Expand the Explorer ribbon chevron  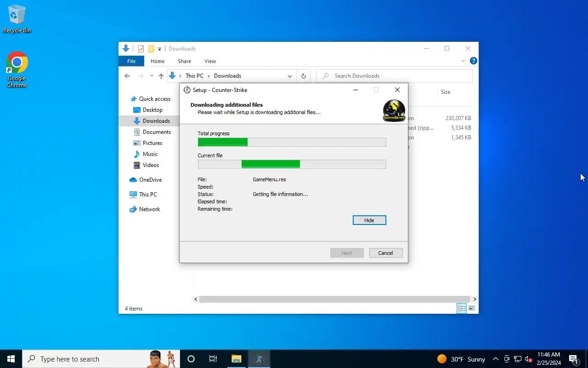(464, 61)
